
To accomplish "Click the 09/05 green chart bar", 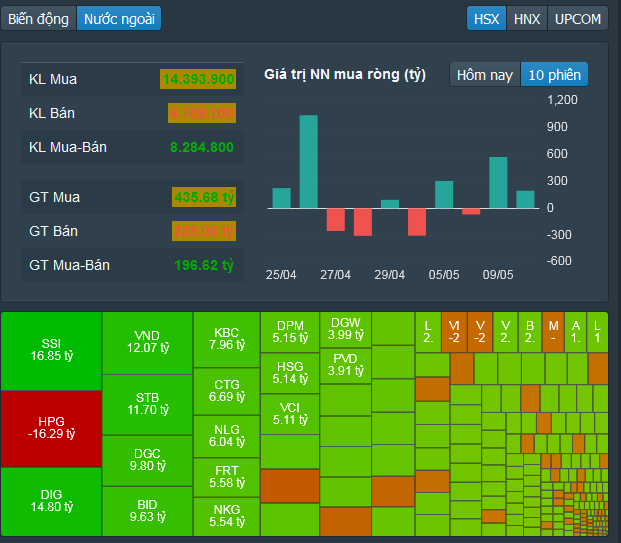I will click(x=498, y=183).
